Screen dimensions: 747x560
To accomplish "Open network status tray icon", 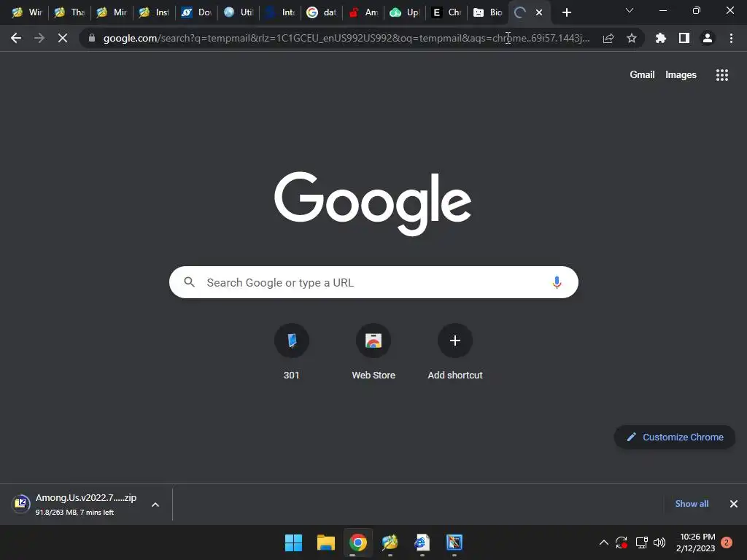I will [641, 542].
